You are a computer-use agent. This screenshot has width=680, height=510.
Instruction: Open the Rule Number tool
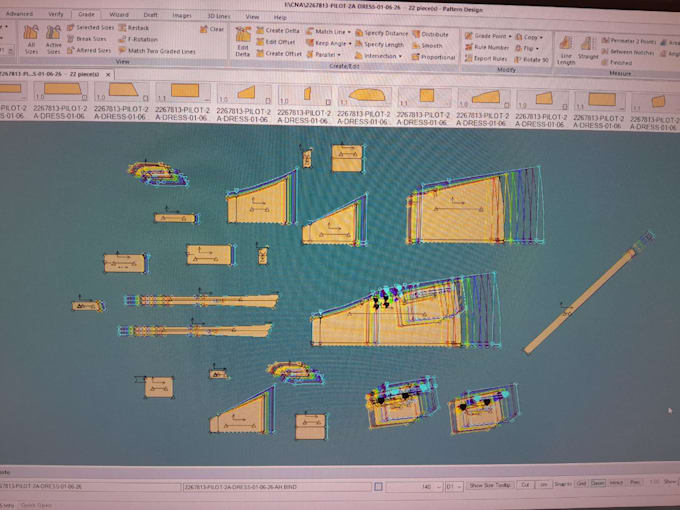tap(487, 47)
